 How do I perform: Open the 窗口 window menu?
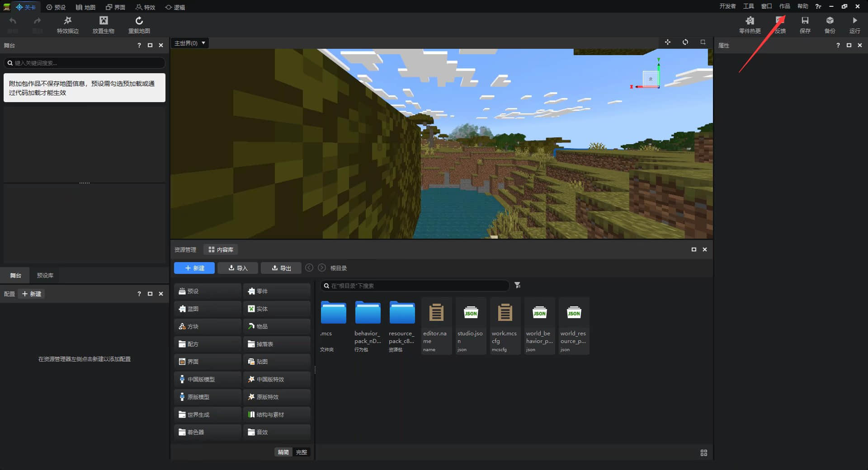tap(767, 6)
